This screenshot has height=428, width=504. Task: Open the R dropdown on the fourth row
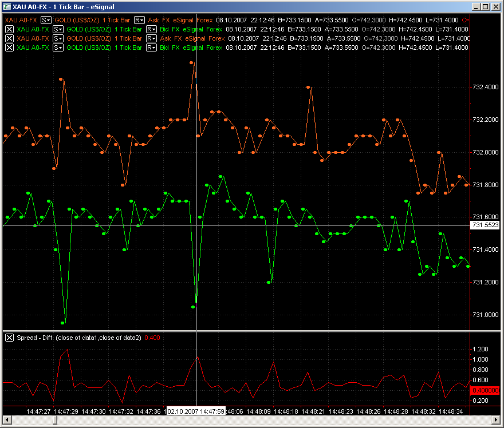(151, 47)
